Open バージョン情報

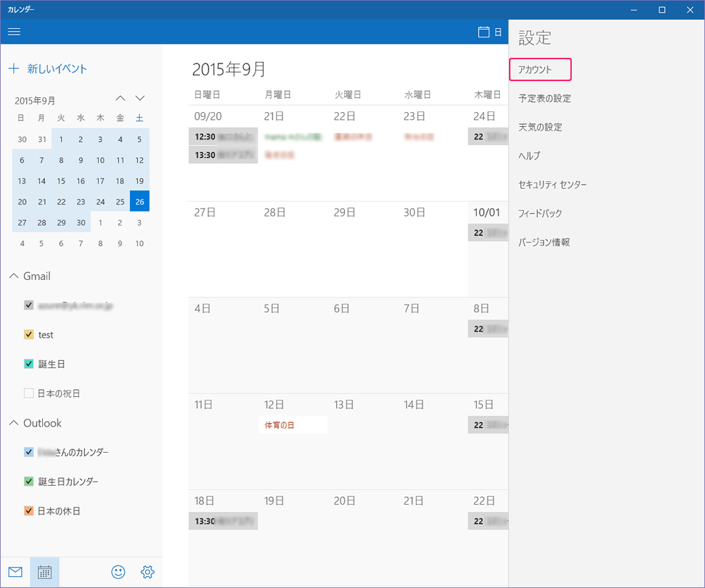pos(544,243)
